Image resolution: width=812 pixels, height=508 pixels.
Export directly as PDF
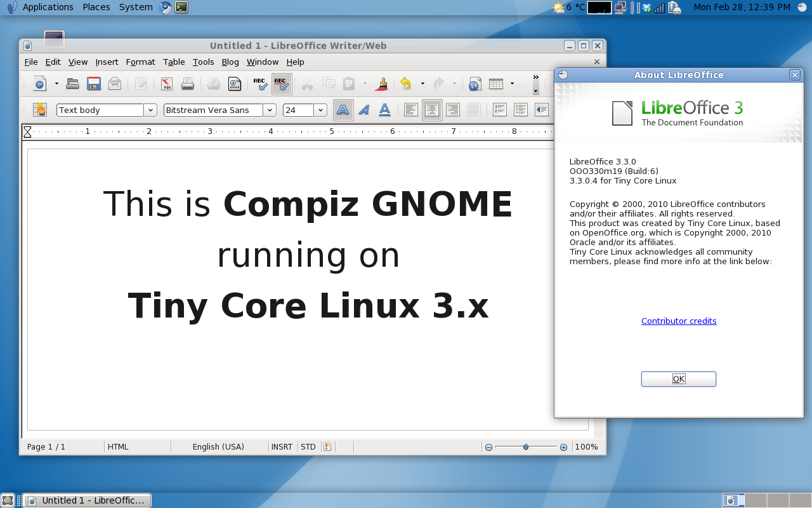(166, 84)
